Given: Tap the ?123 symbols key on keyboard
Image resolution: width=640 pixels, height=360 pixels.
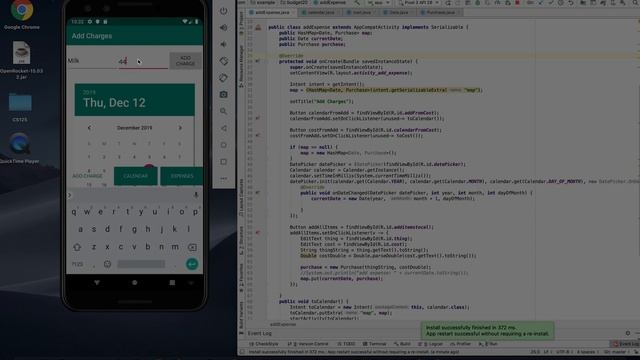Looking at the screenshot, I should point(78,264).
